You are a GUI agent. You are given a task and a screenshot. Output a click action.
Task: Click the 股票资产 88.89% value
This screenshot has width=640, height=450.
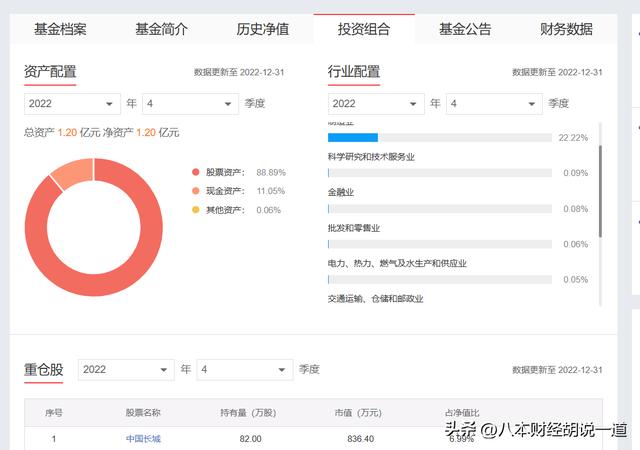271,172
